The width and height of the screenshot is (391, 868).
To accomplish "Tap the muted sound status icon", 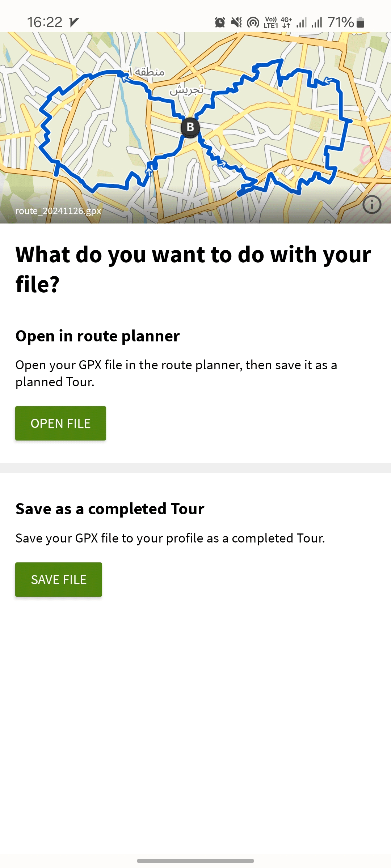I will click(236, 22).
